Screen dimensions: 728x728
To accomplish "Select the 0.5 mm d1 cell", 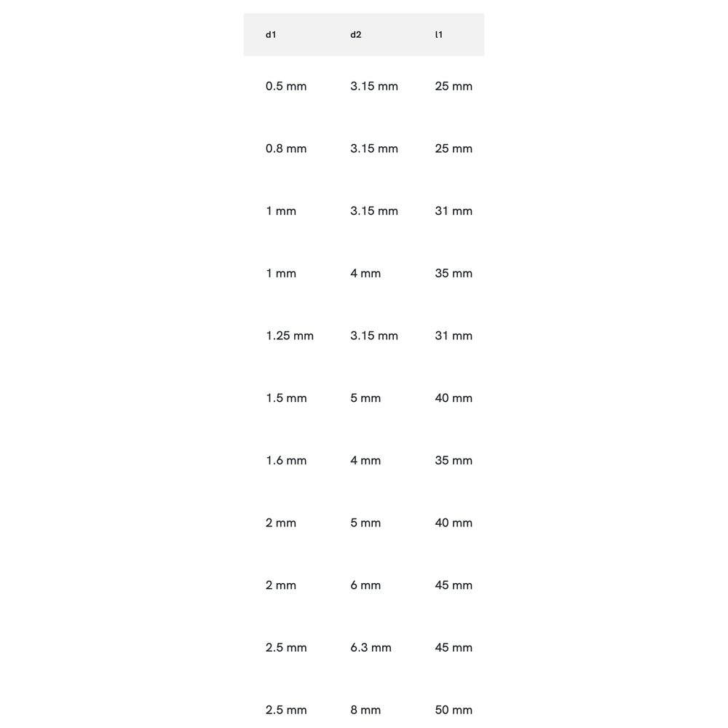I will point(286,87).
